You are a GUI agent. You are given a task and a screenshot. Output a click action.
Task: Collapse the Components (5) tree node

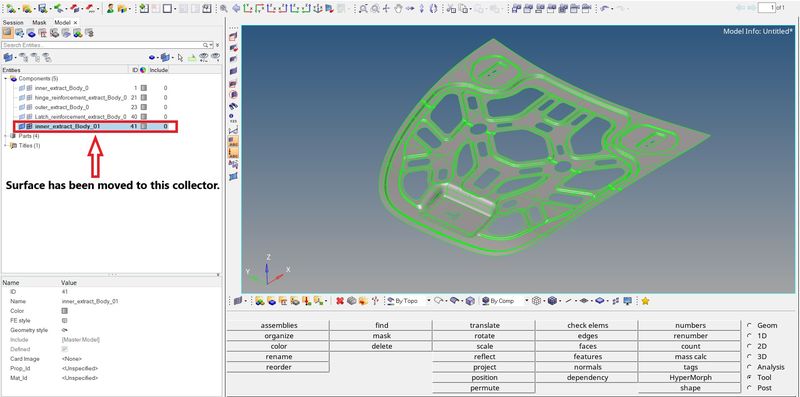pyautogui.click(x=6, y=79)
